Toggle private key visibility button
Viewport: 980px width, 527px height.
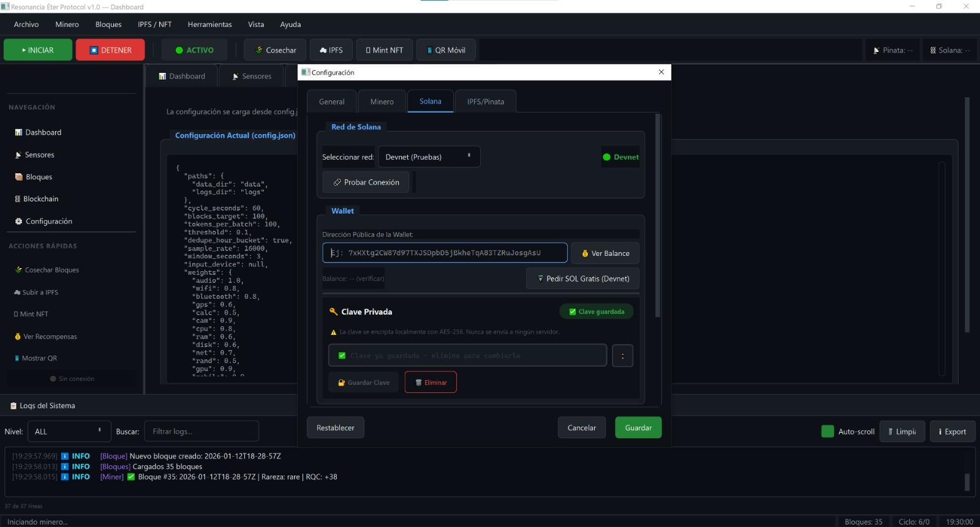coord(622,356)
